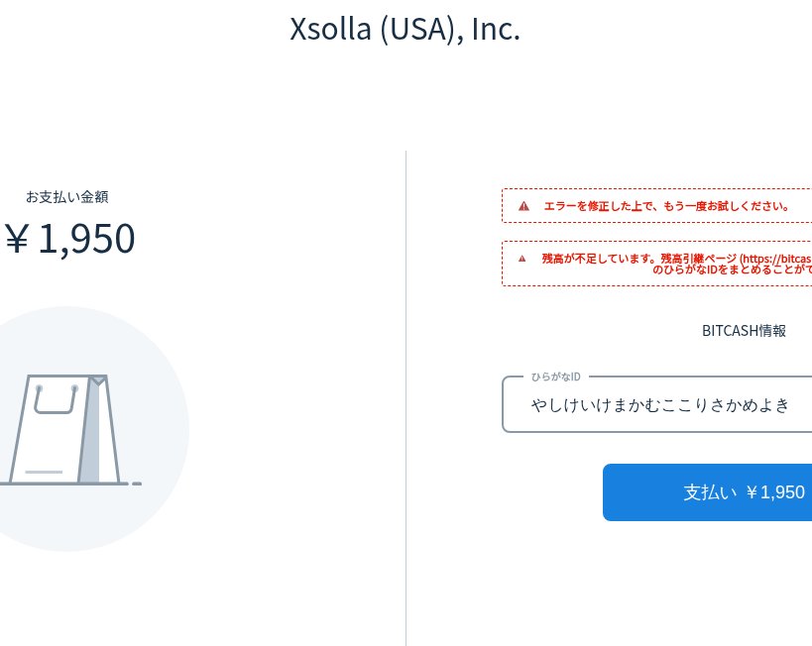812x646 pixels.
Task: Click the warning triangle beside the retry error
Action: click(x=524, y=206)
